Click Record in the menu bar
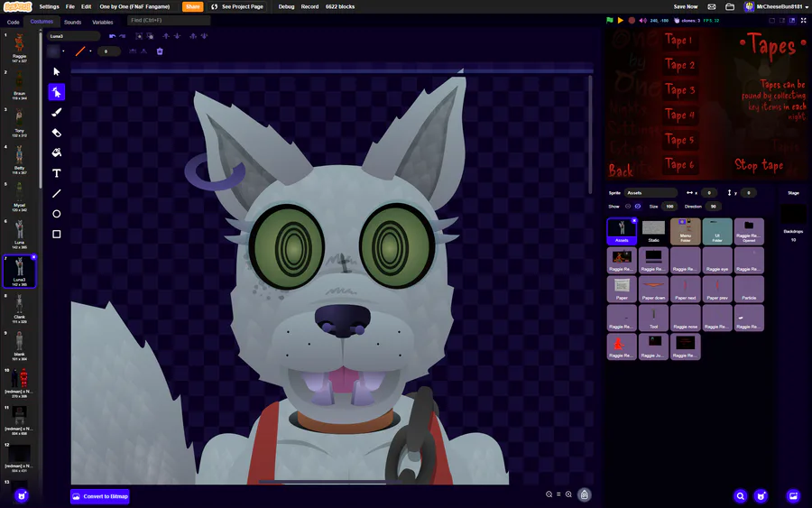 pos(309,6)
